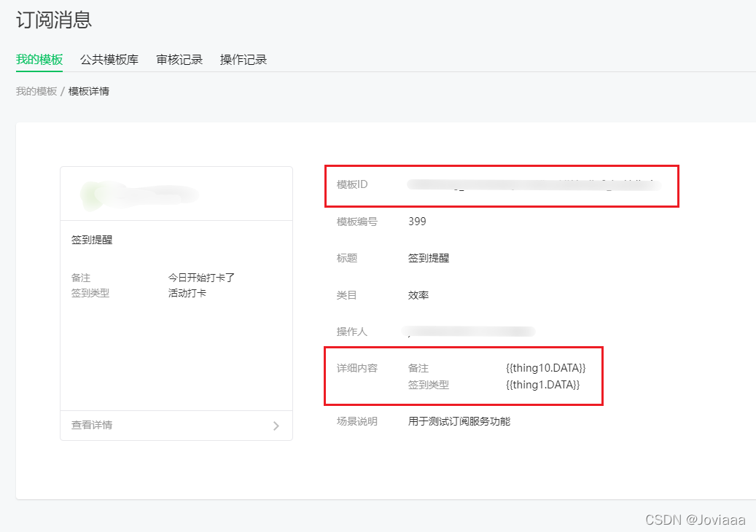Click the {{thing10.DATA}} placeholder text
This screenshot has height=532, width=756.
(x=544, y=368)
